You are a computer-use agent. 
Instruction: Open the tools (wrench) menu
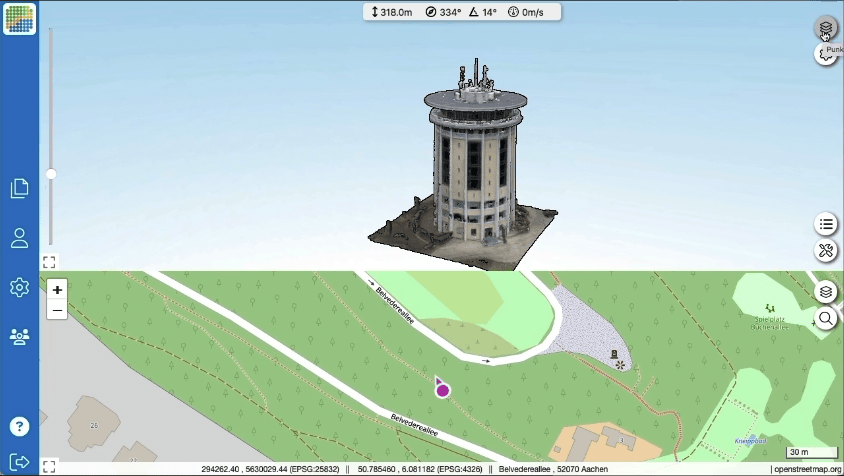825,251
